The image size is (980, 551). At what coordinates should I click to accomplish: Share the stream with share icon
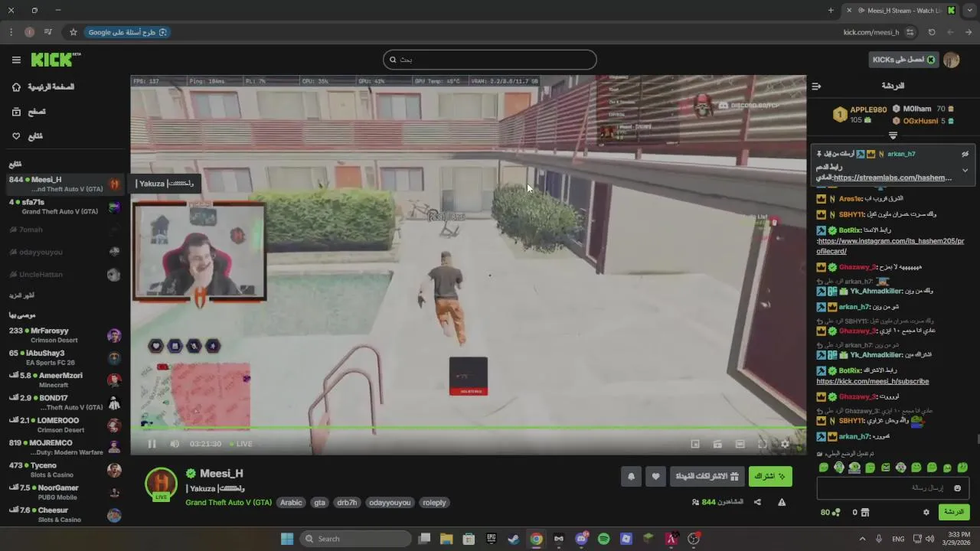(757, 503)
